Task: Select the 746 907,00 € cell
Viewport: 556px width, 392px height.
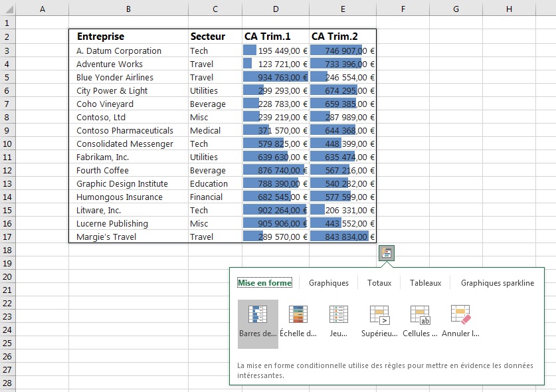Action: (x=343, y=50)
